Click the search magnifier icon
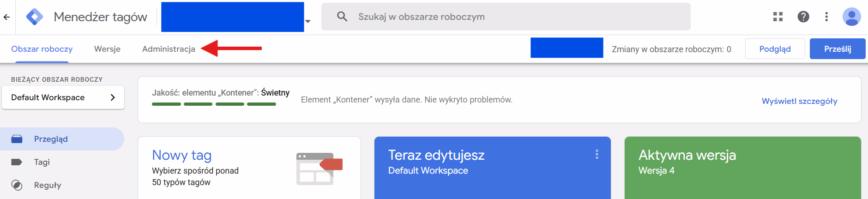This screenshot has height=199, width=868. 342,17
